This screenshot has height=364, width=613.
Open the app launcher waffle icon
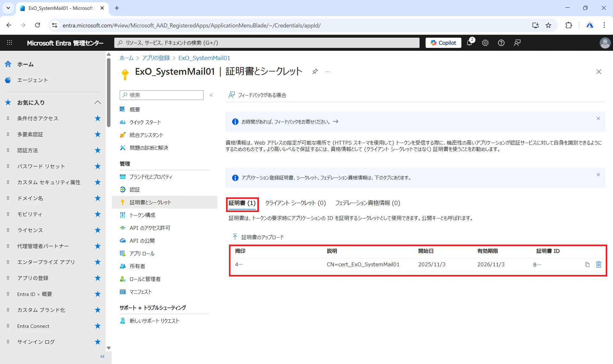(10, 43)
